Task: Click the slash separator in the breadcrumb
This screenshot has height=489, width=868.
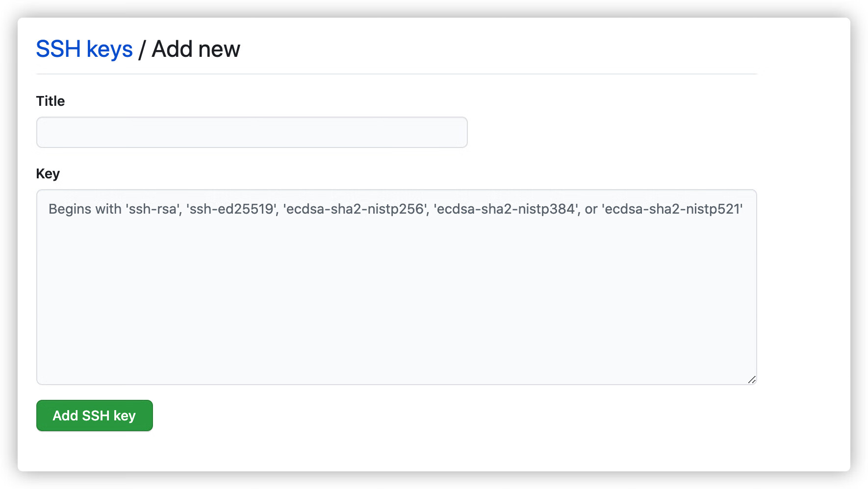Action: [x=142, y=49]
